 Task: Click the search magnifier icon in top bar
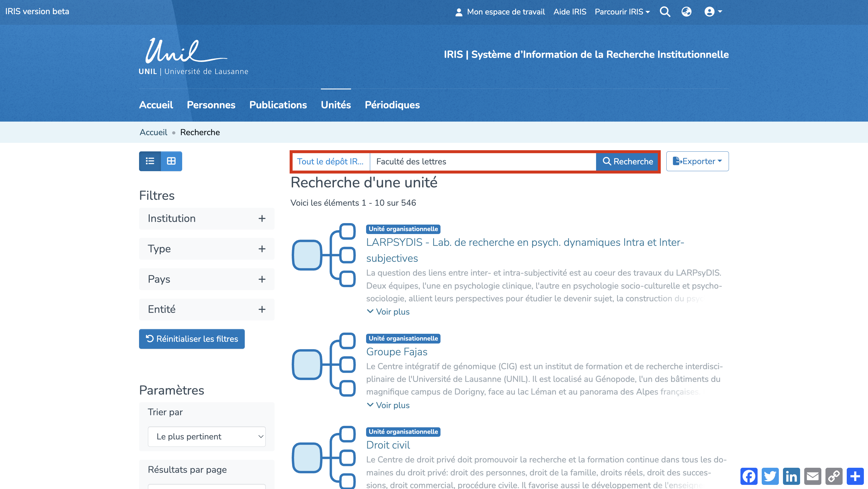pyautogui.click(x=665, y=12)
